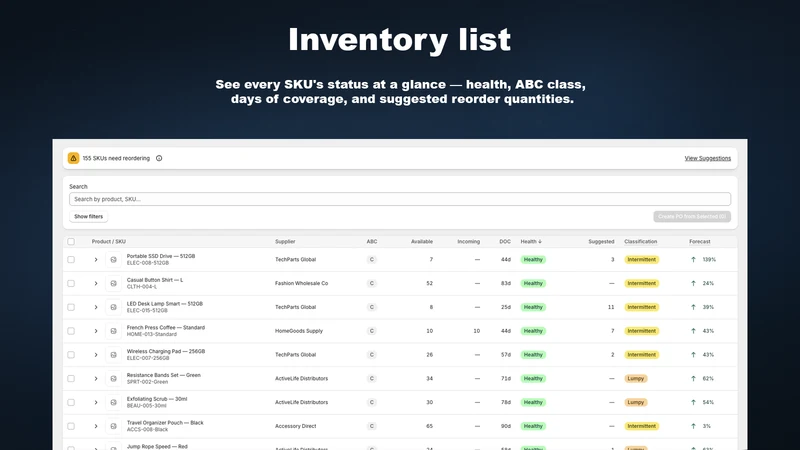Image resolution: width=800 pixels, height=450 pixels.
Task: Click forecast up-arrow icon beside 39%
Action: click(693, 307)
